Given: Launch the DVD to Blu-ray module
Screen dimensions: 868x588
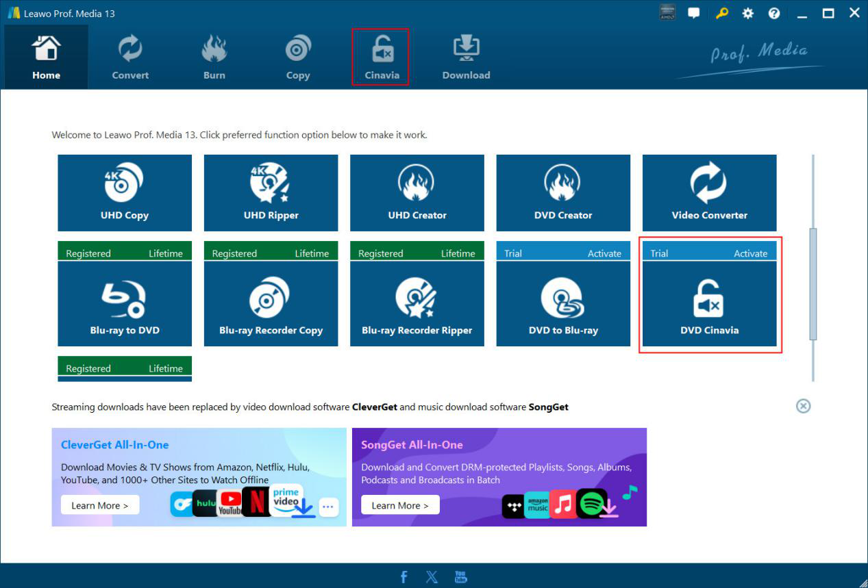Looking at the screenshot, I should click(563, 304).
